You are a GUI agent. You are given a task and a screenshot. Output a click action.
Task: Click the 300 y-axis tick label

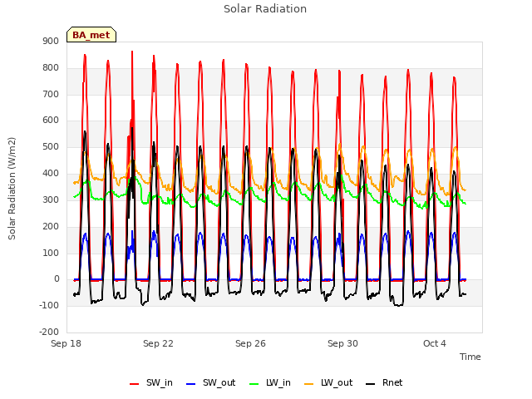pyautogui.click(x=51, y=199)
